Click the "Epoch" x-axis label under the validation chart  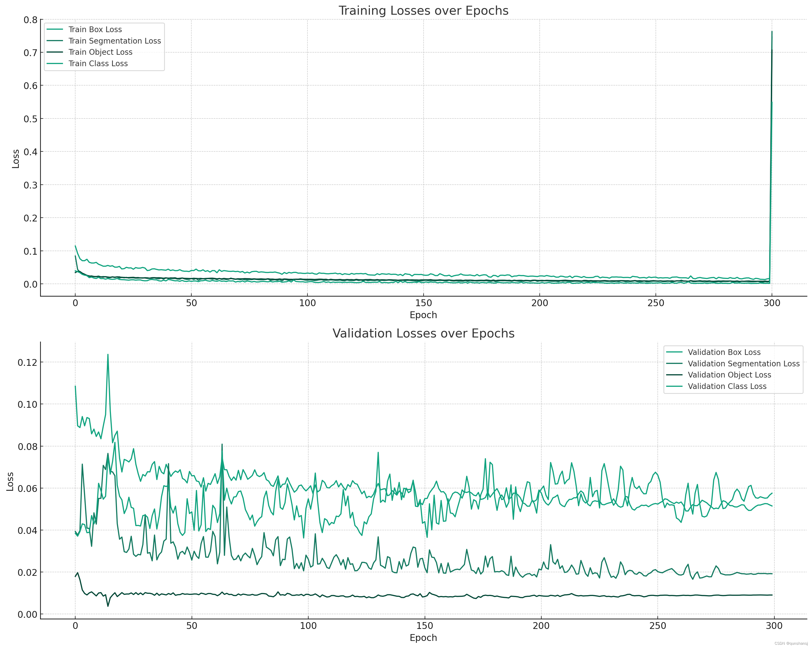(x=423, y=638)
